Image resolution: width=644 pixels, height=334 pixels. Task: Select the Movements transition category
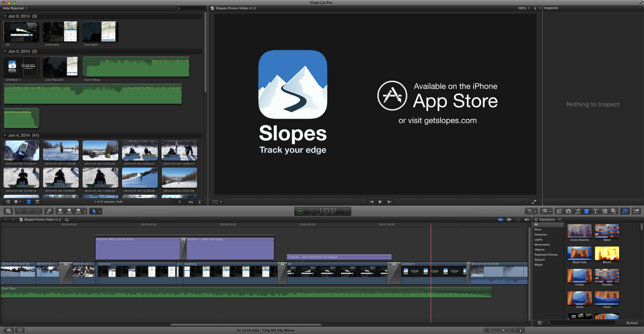tap(542, 245)
